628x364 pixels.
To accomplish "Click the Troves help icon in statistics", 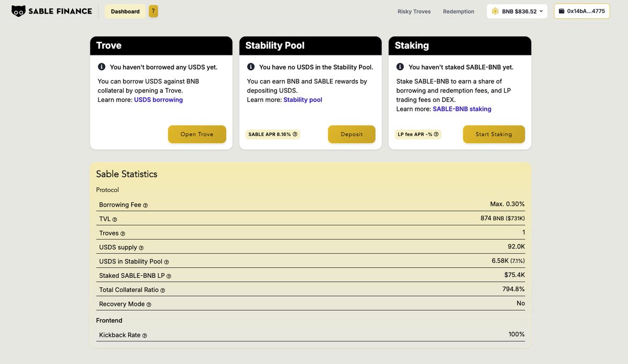I will (x=123, y=234).
